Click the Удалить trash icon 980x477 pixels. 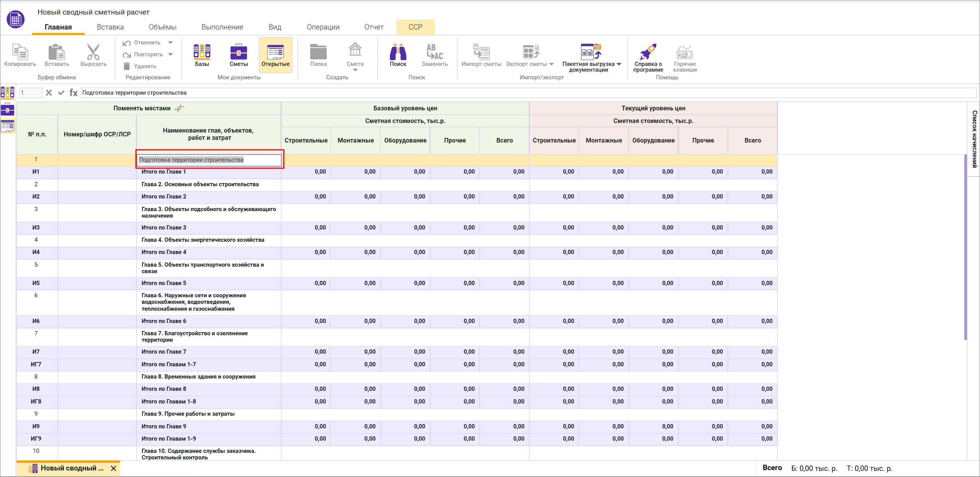[x=127, y=66]
